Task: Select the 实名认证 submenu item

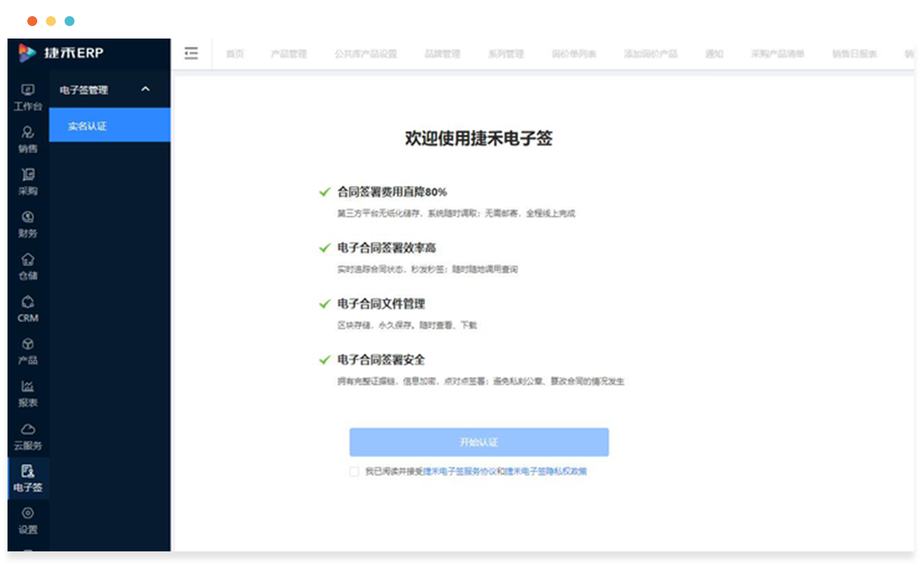Action: 110,125
